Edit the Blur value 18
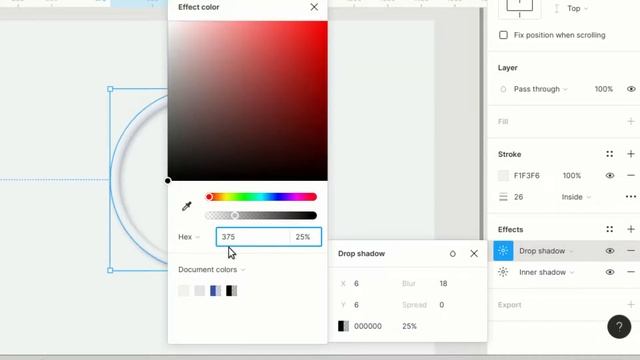This screenshot has height=360, width=640. coord(444,284)
